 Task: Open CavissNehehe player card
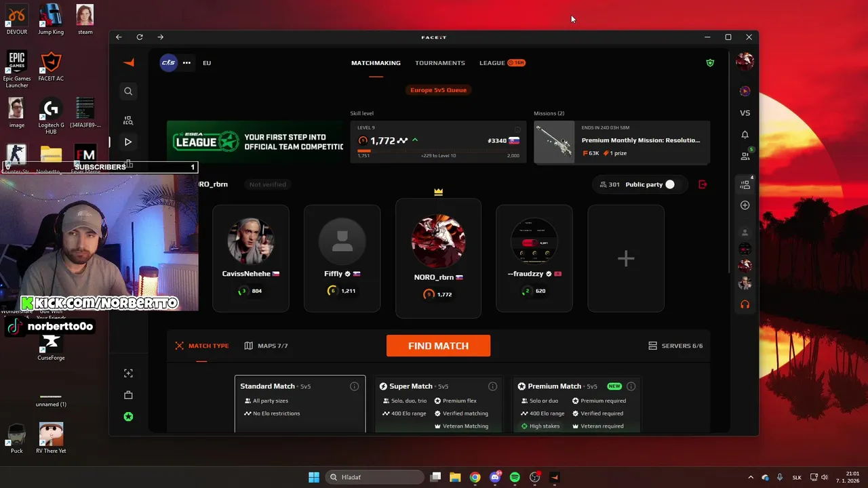tap(251, 258)
